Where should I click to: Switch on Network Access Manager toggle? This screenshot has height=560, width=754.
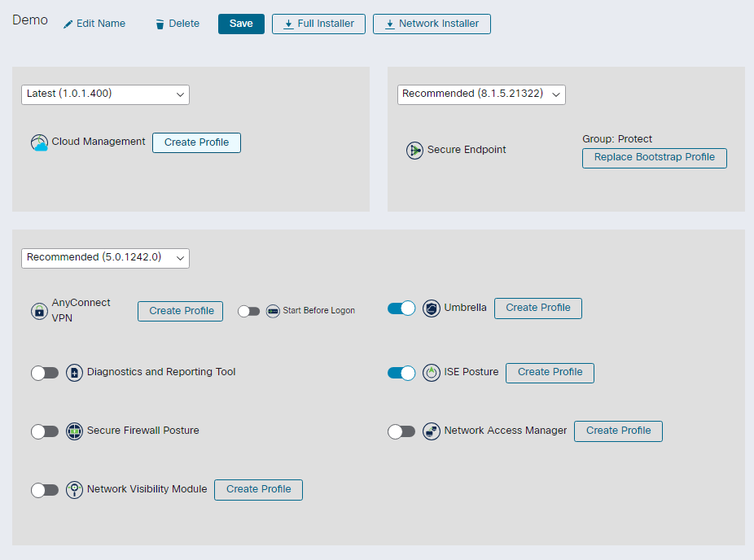click(401, 431)
